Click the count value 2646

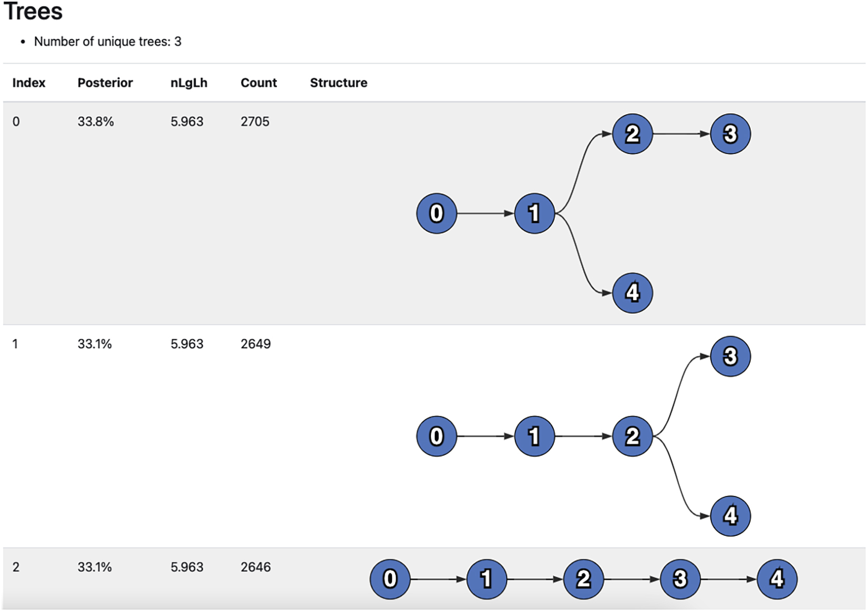tap(255, 567)
